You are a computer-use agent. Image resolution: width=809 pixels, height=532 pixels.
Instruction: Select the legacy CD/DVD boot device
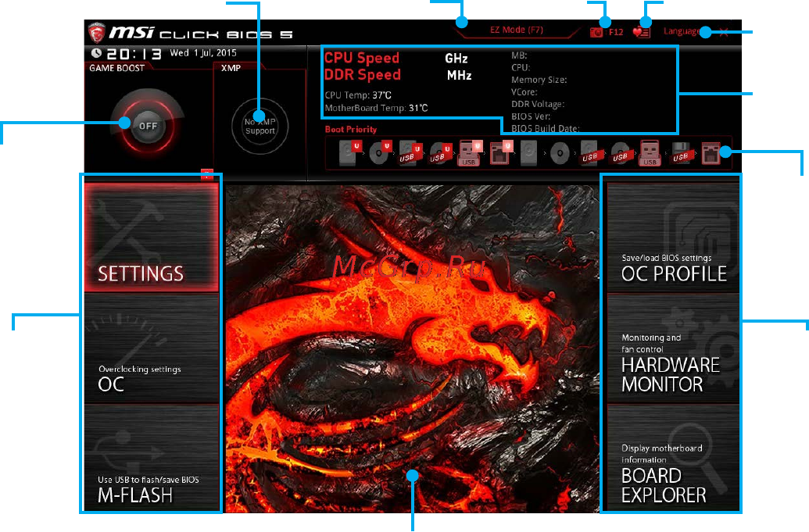coord(560,153)
